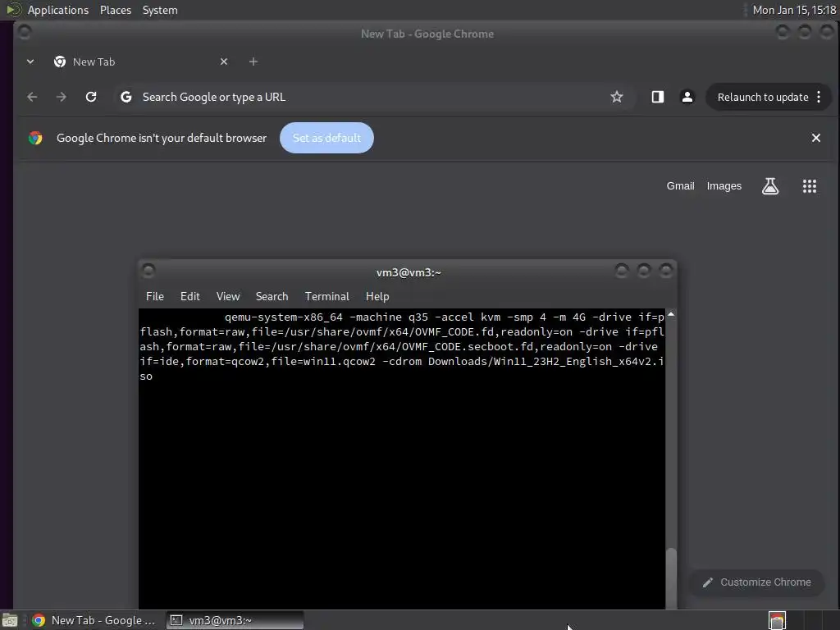Click Relaunch to update
The width and height of the screenshot is (840, 630).
(x=763, y=97)
